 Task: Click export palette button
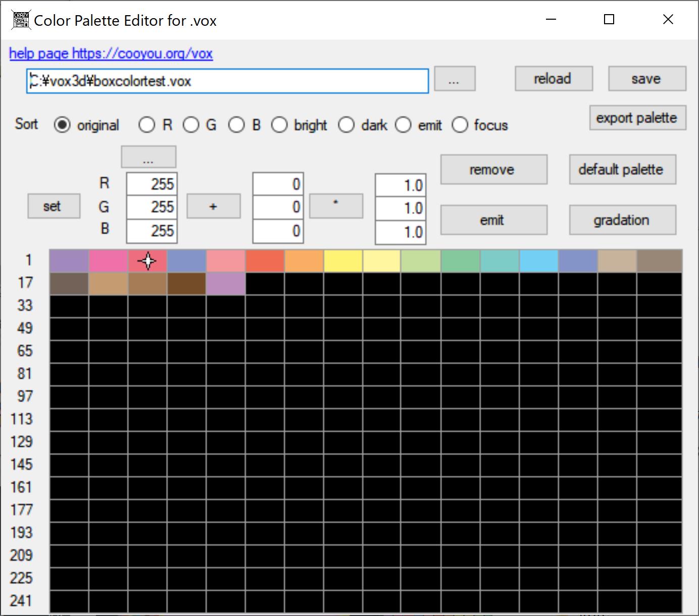(x=636, y=118)
